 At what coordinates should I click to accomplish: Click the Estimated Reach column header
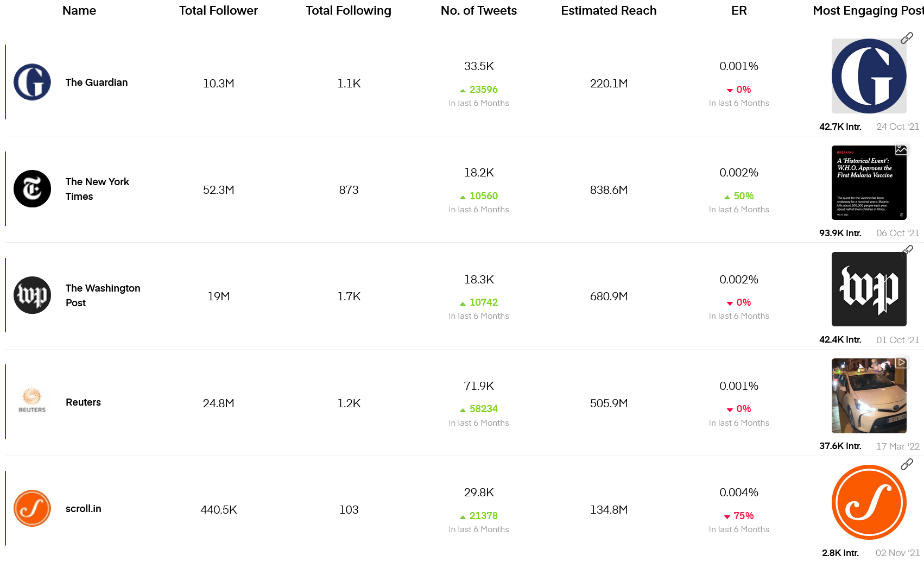click(x=609, y=10)
